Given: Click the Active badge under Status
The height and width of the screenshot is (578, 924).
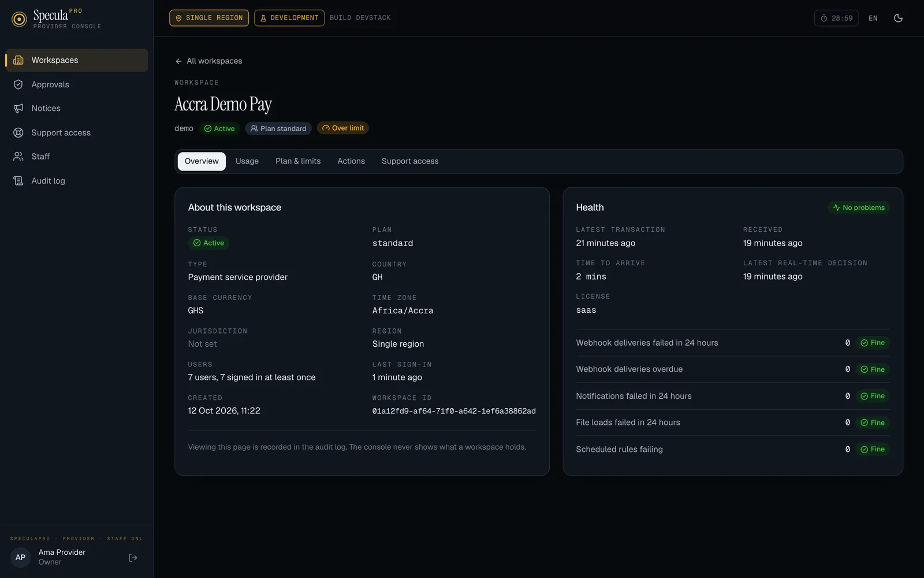Looking at the screenshot, I should (208, 243).
